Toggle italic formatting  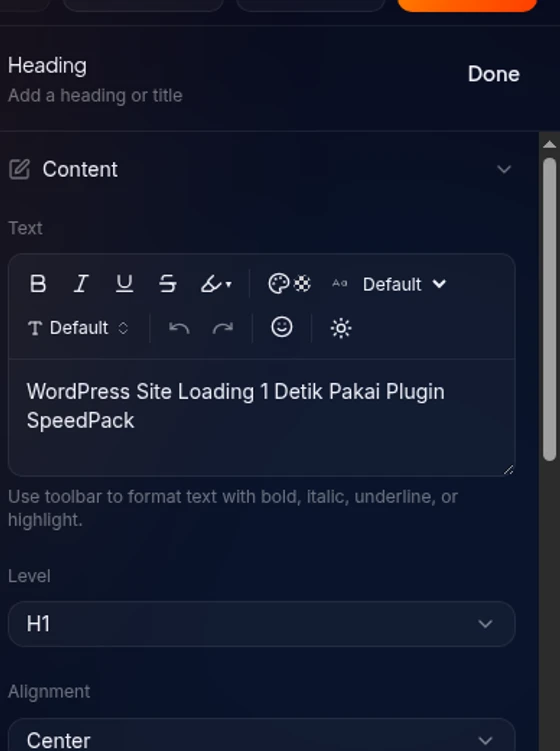click(81, 284)
